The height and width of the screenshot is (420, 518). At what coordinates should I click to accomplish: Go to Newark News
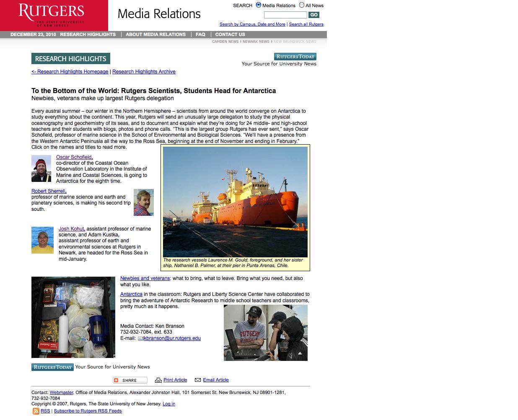tap(256, 41)
